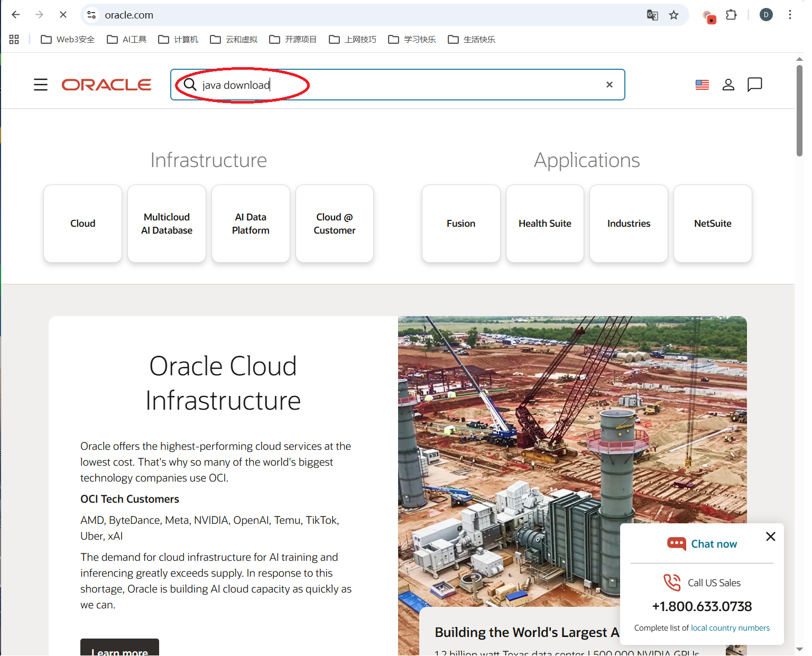
Task: Click the Learn more button
Action: point(119,649)
